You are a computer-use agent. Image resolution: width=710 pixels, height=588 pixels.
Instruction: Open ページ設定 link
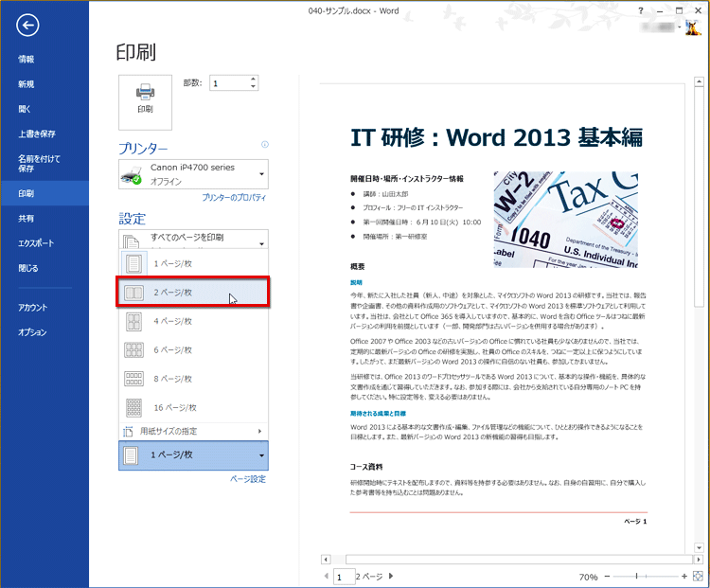[248, 479]
